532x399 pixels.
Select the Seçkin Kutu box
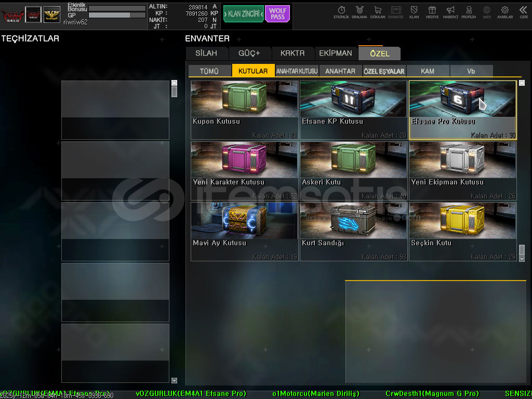[x=463, y=232]
